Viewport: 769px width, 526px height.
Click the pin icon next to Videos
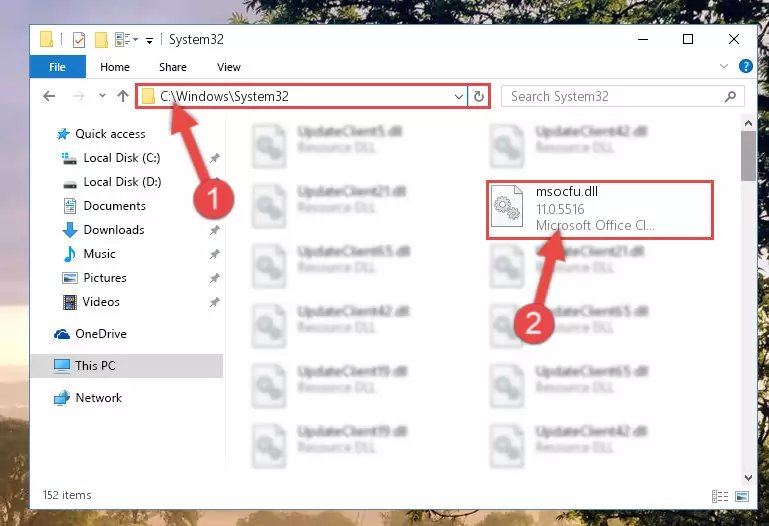click(214, 302)
